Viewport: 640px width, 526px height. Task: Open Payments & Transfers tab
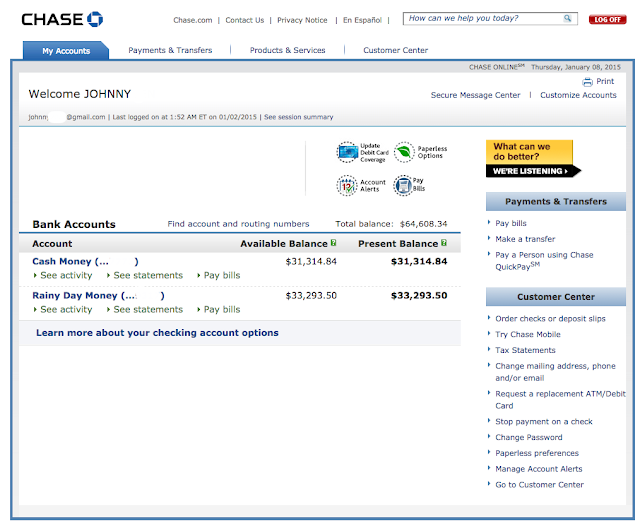pyautogui.click(x=170, y=50)
